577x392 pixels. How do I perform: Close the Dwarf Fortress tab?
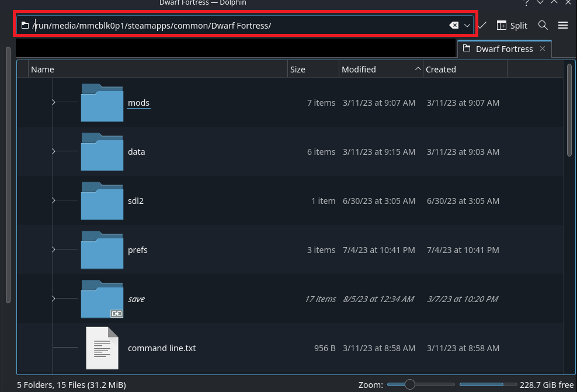click(x=543, y=48)
